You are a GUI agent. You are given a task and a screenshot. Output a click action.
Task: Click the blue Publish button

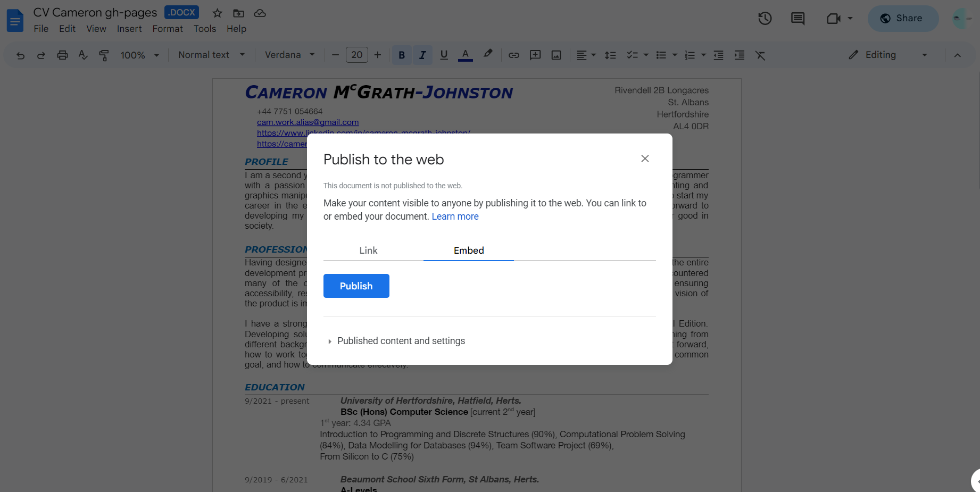[x=356, y=286]
